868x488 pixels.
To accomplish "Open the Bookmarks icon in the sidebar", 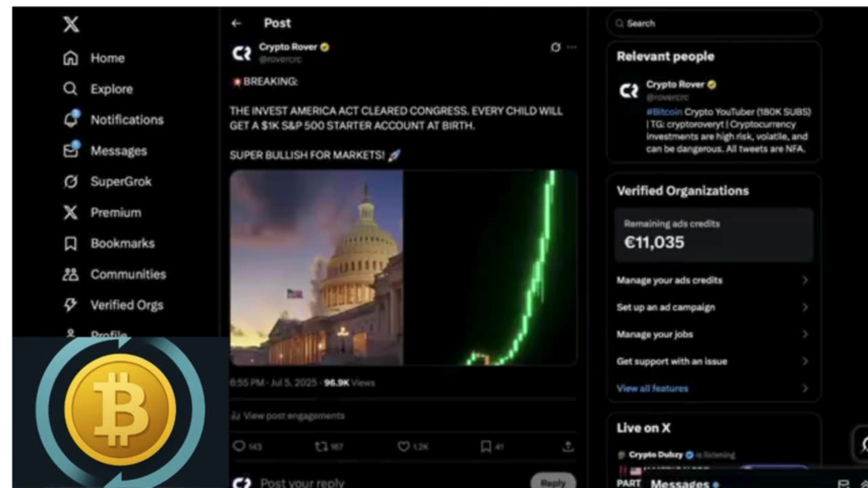I will pos(71,243).
